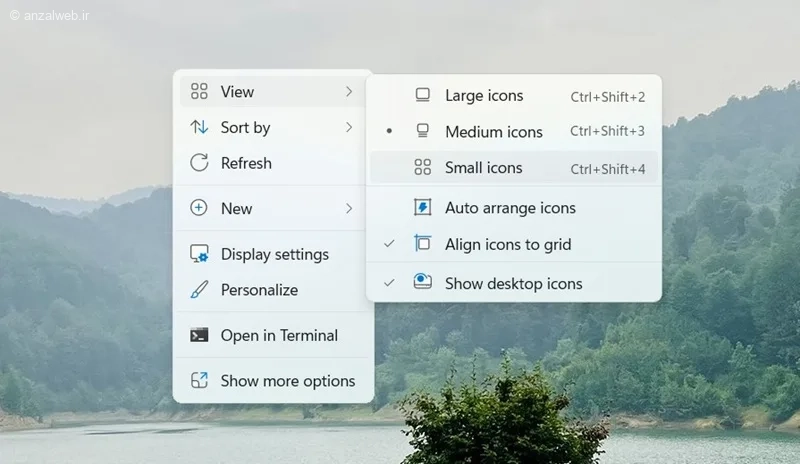Click the Auto arrange lightning icon
This screenshot has height=464, width=800.
pos(422,207)
